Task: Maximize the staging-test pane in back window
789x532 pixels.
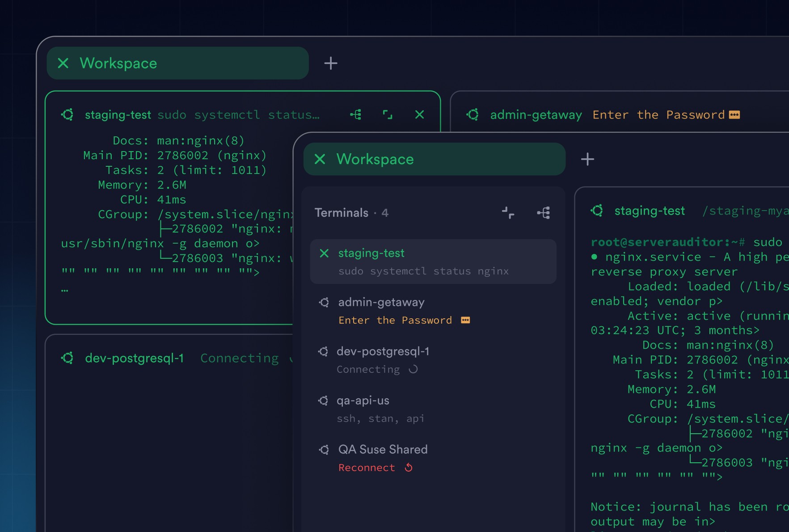Action: pos(388,114)
